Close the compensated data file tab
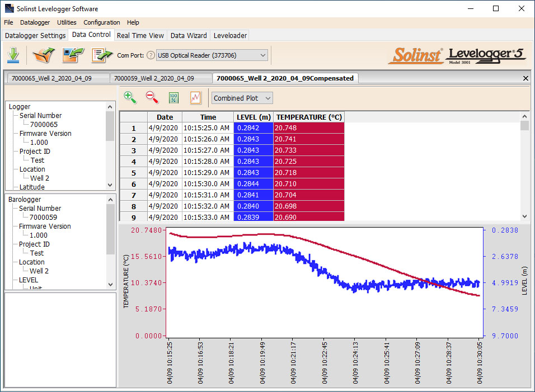 (x=525, y=78)
